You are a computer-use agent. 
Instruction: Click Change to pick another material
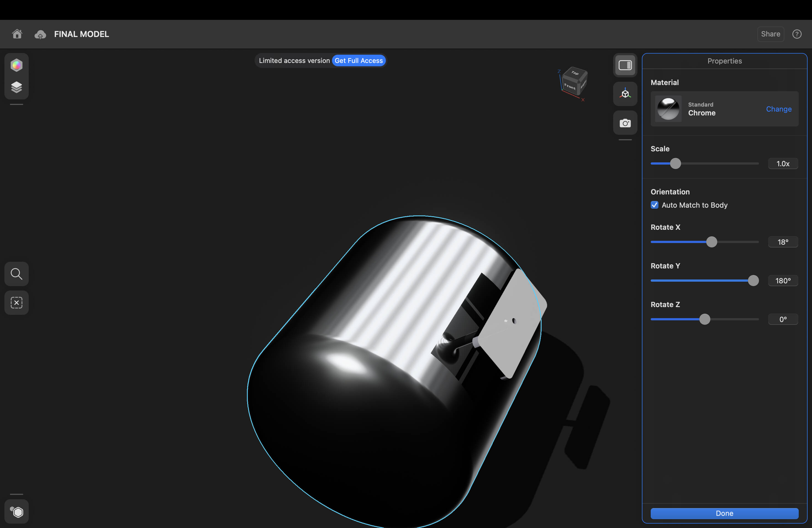pos(779,109)
